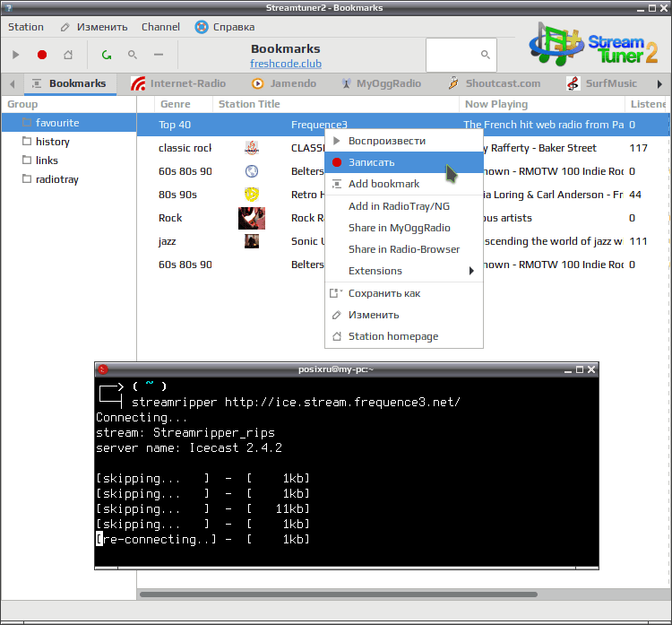This screenshot has width=672, height=625.
Task: Click the horizontal scrollbar of station list
Action: tap(339, 595)
